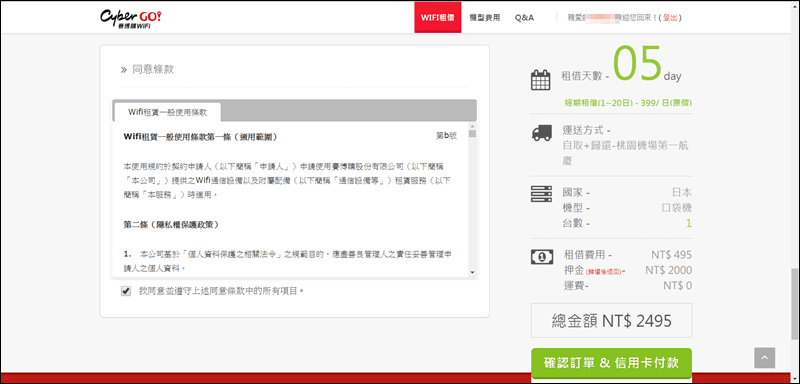The image size is (800, 384).
Task: Click the money bill icon beside 租借費用
Action: 541,257
